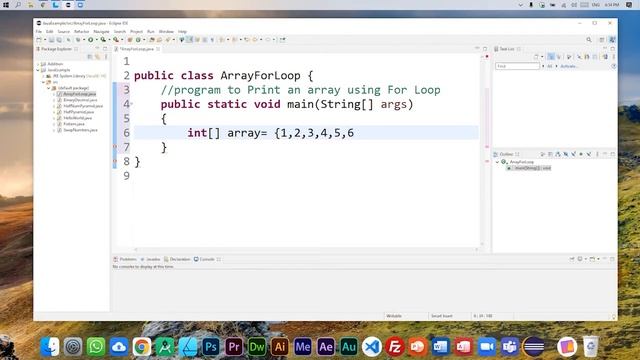The image size is (640, 360).
Task: Collapse the src folder
Action: click(44, 82)
